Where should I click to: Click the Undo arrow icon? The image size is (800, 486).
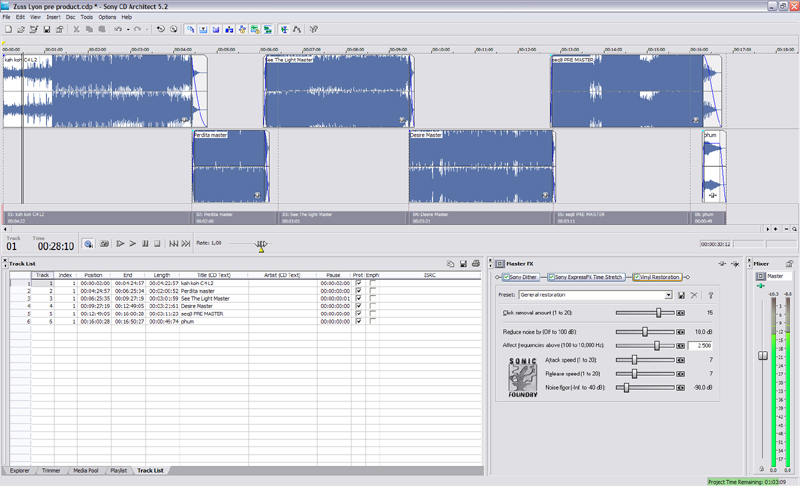(118, 30)
